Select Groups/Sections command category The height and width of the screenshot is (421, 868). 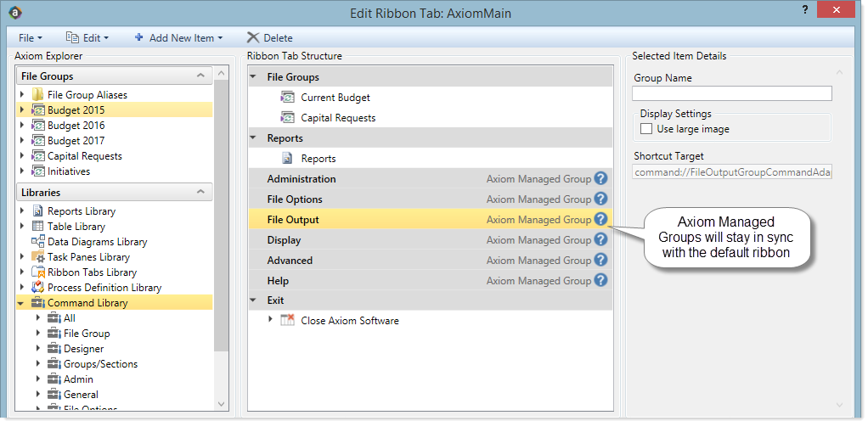pyautogui.click(x=101, y=364)
